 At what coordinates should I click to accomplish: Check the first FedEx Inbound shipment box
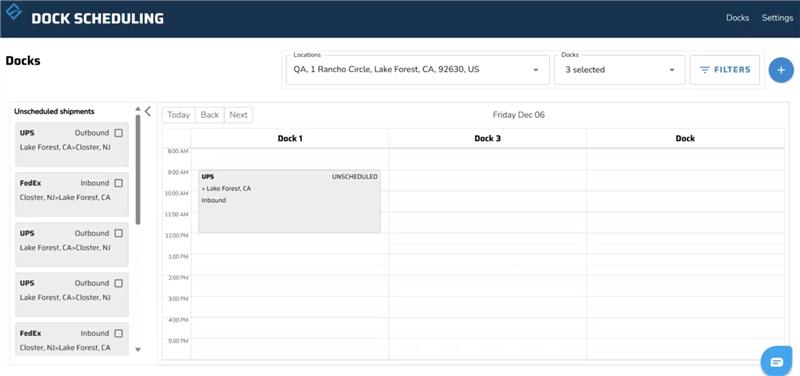tap(118, 183)
